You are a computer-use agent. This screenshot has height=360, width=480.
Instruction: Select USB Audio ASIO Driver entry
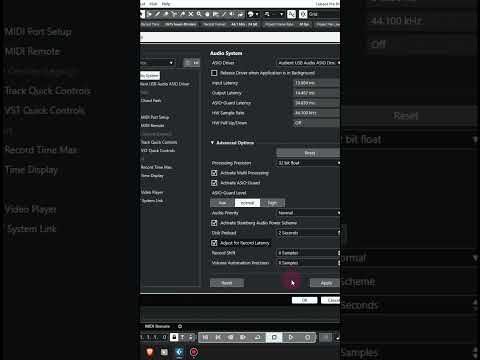[165, 84]
